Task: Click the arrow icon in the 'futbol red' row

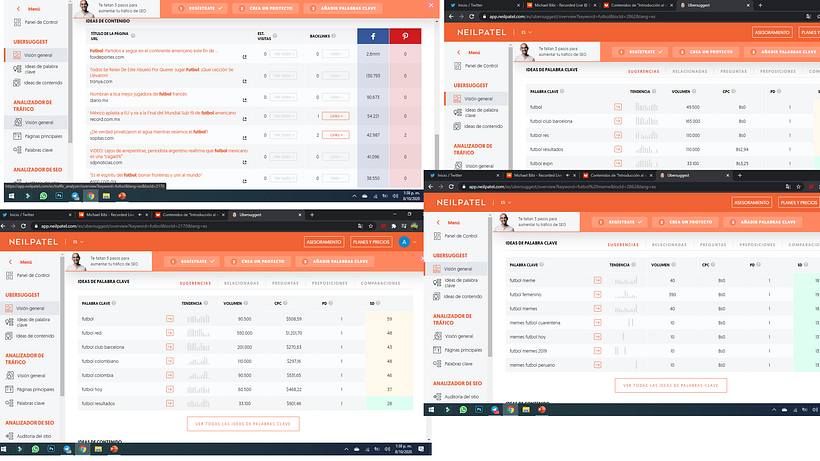Action: [x=169, y=332]
